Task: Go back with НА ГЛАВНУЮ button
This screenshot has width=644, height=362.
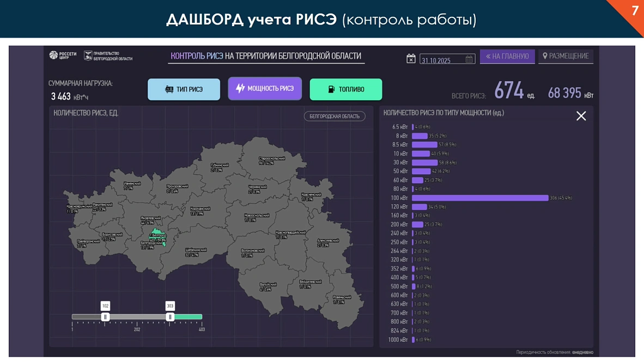Action: (x=507, y=56)
